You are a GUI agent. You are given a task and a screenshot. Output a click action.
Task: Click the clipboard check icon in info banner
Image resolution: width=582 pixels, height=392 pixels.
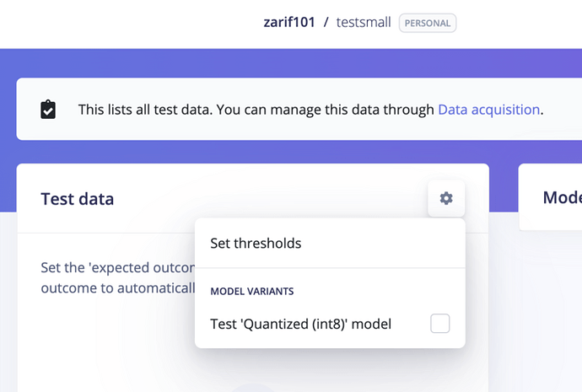pyautogui.click(x=48, y=110)
